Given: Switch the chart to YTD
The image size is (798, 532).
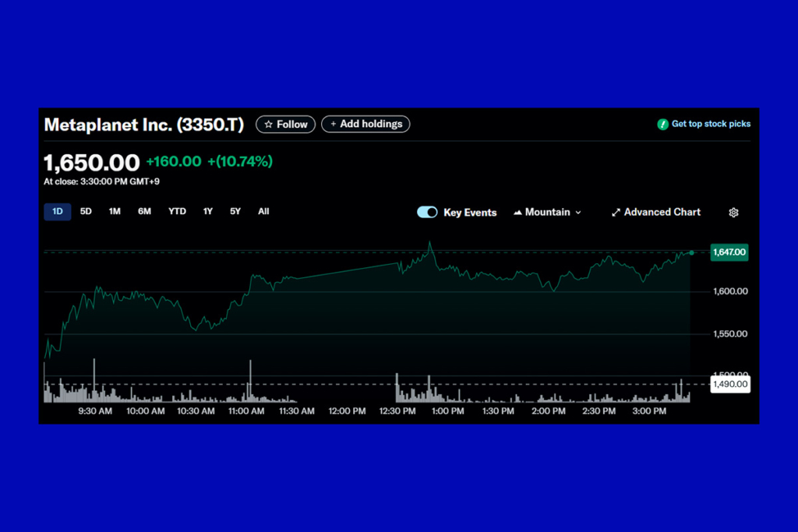Looking at the screenshot, I should [x=177, y=211].
